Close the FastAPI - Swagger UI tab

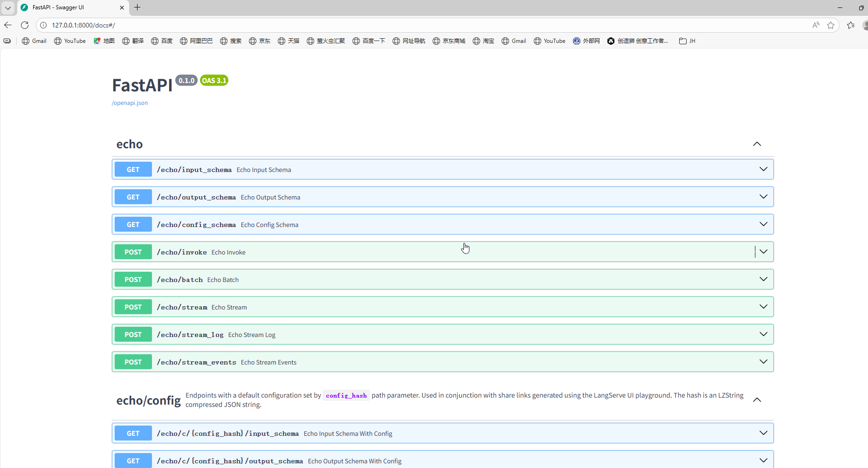click(x=122, y=7)
